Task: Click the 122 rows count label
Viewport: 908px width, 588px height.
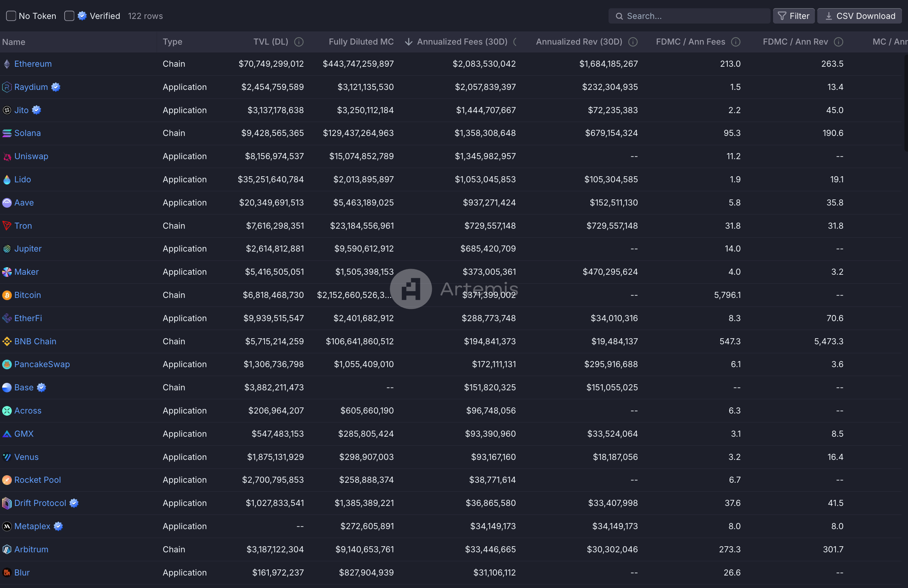Action: (145, 16)
